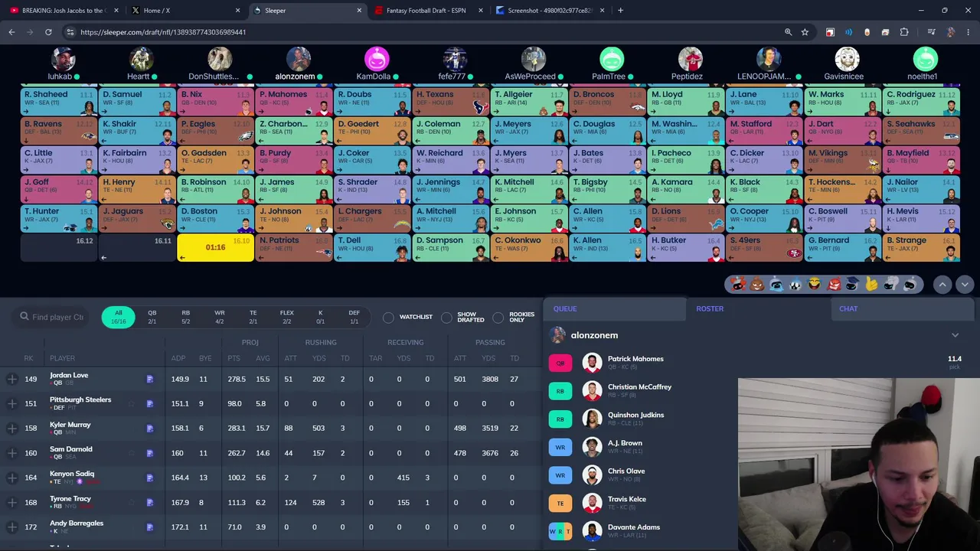Image resolution: width=980 pixels, height=551 pixels.
Task: Star Tyrone Tracy for the watchlist
Action: coord(132,503)
